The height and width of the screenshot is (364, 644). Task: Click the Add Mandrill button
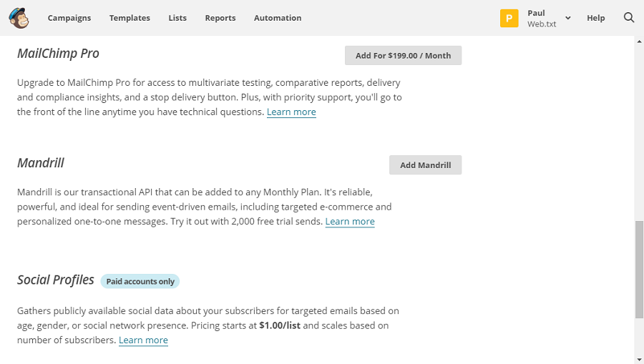pos(425,165)
